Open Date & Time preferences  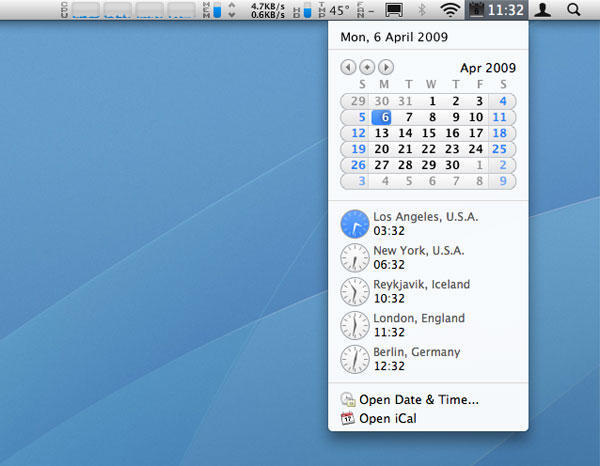pyautogui.click(x=418, y=400)
